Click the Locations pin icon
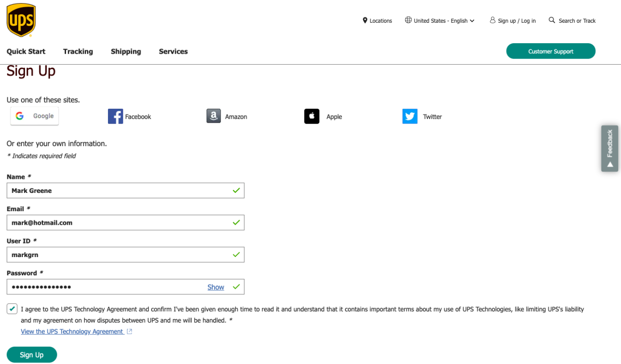621x364 pixels. coord(365,20)
